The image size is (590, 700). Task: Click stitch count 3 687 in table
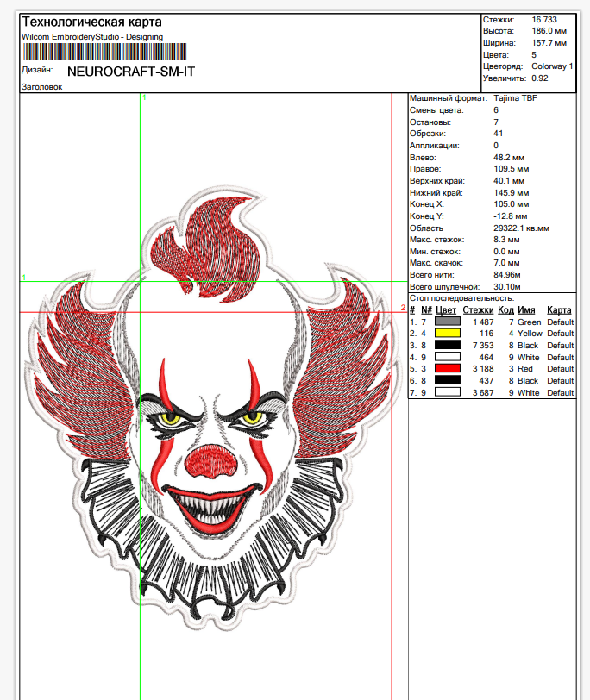(x=483, y=393)
